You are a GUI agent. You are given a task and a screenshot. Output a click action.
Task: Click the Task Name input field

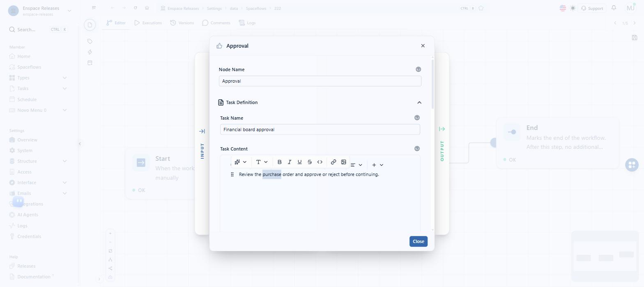point(320,130)
